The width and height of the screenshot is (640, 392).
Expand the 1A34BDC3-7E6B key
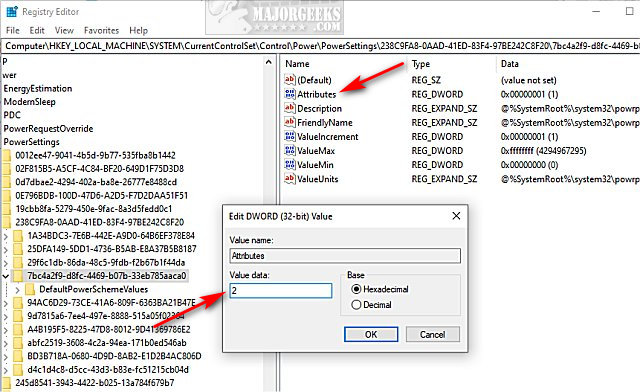[6, 236]
